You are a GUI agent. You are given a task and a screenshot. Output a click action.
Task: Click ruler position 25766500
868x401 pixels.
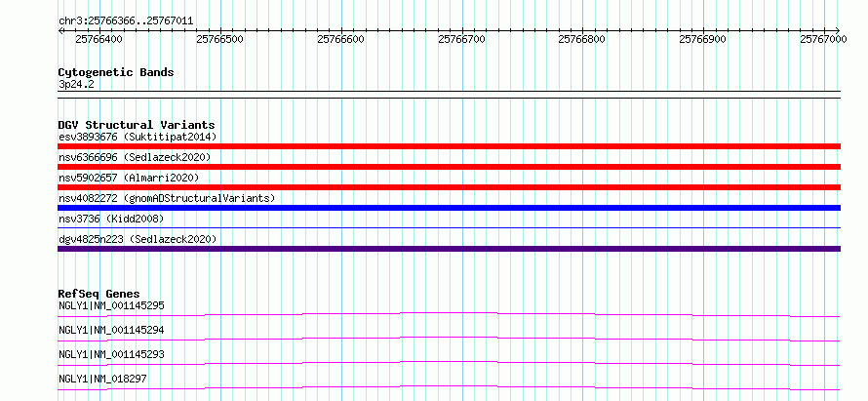click(220, 39)
